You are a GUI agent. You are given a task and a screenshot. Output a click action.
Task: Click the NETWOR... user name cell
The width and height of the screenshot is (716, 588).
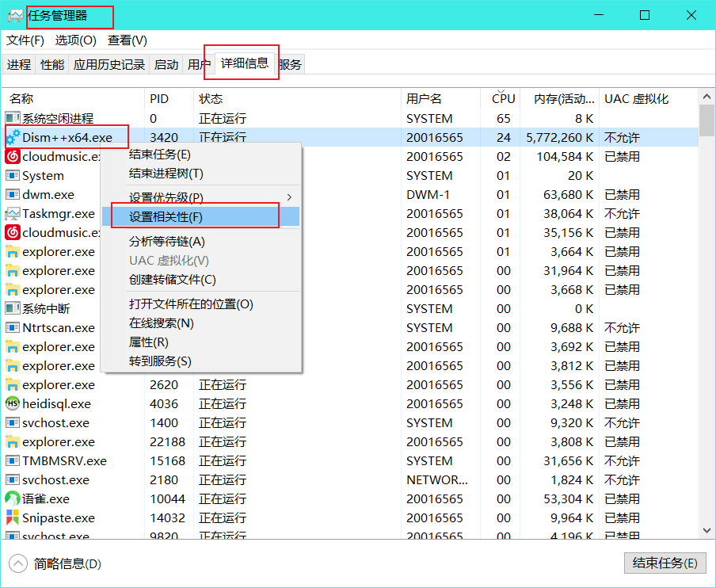pos(437,480)
